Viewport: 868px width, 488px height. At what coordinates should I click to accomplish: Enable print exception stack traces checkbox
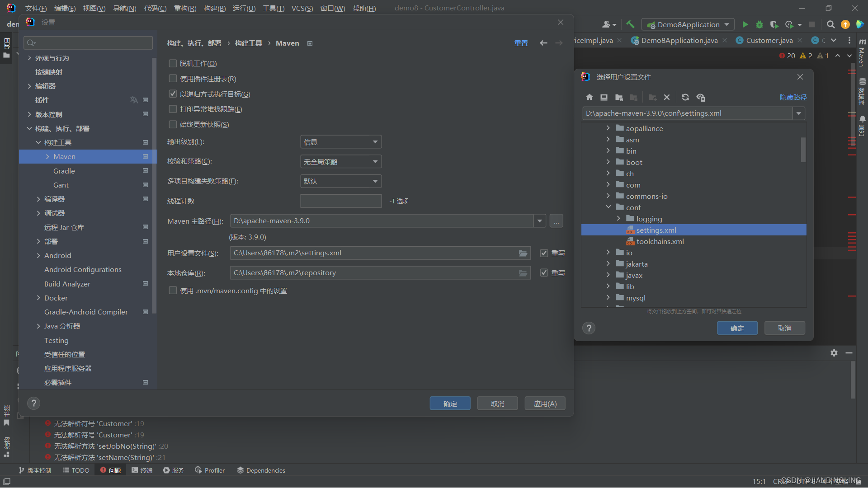point(173,109)
